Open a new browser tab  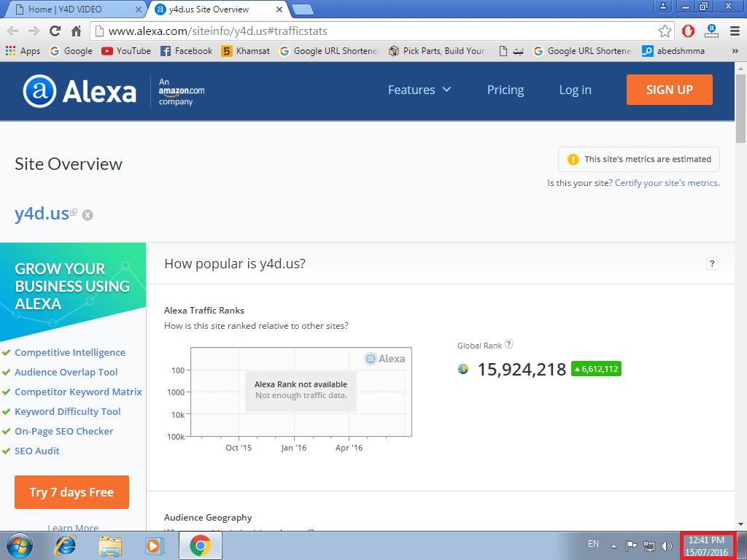point(302,9)
